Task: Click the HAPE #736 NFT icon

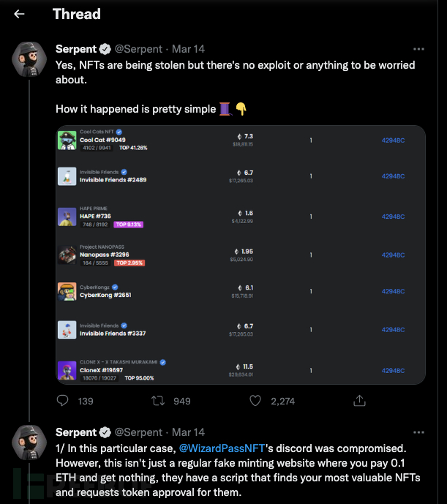Action: point(67,217)
